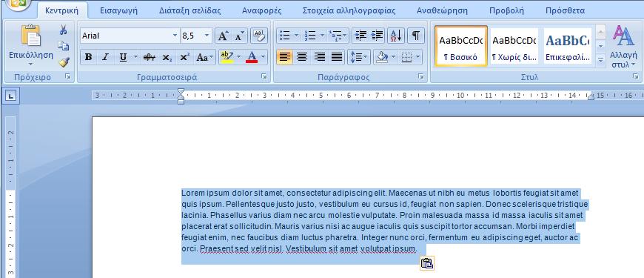Viewport: 644px width, 278px height.
Task: Open the Πρόσθετα tab
Action: tap(565, 10)
